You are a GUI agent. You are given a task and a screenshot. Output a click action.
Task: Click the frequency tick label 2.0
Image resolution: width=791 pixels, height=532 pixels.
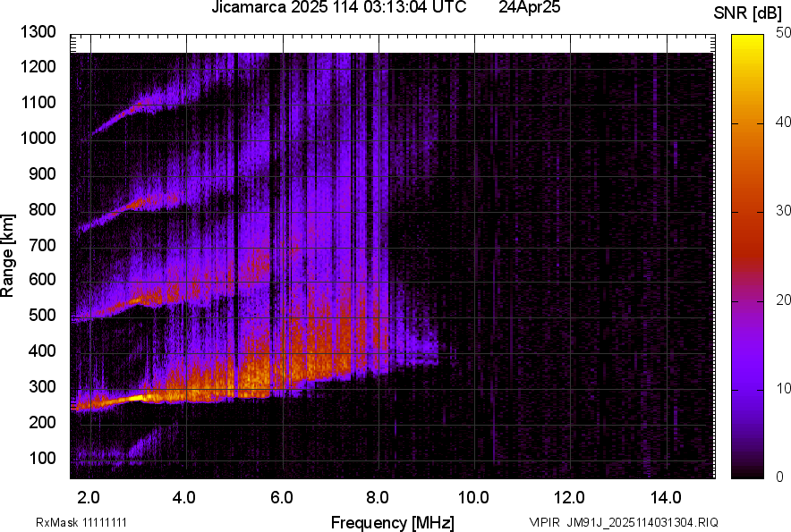pos(89,498)
